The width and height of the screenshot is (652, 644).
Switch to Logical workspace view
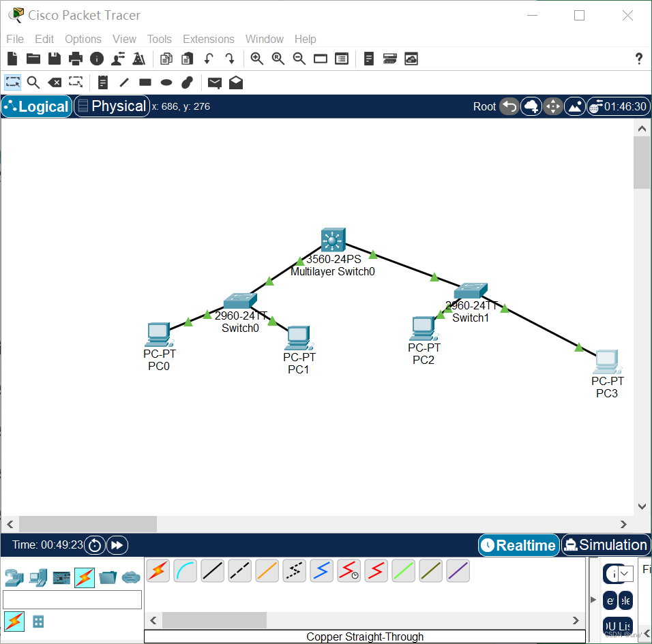(37, 106)
